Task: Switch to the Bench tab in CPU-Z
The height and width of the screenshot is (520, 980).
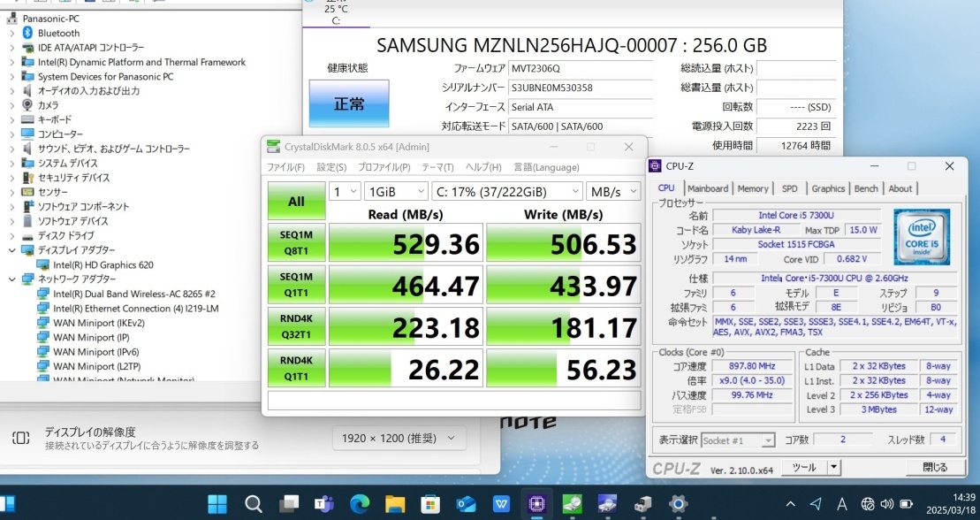Action: pos(866,188)
